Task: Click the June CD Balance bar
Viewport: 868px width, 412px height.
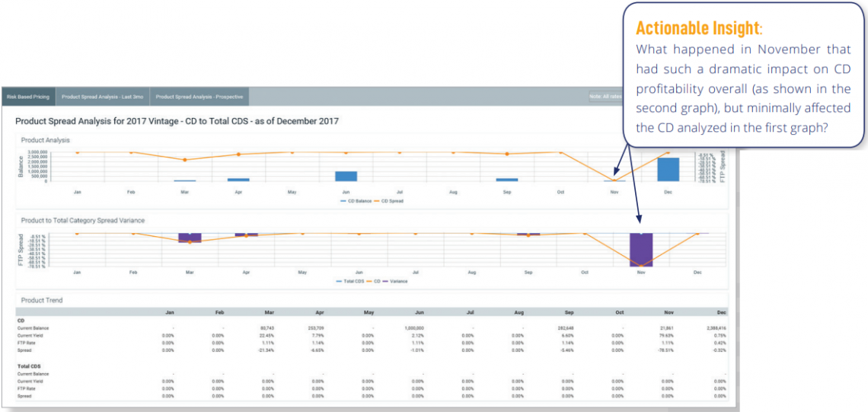Action: click(346, 176)
